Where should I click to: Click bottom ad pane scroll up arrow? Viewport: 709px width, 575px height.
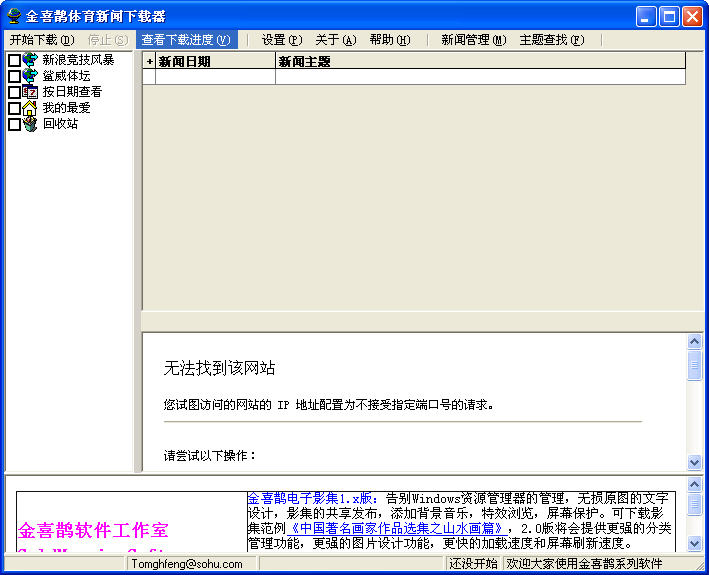click(695, 485)
